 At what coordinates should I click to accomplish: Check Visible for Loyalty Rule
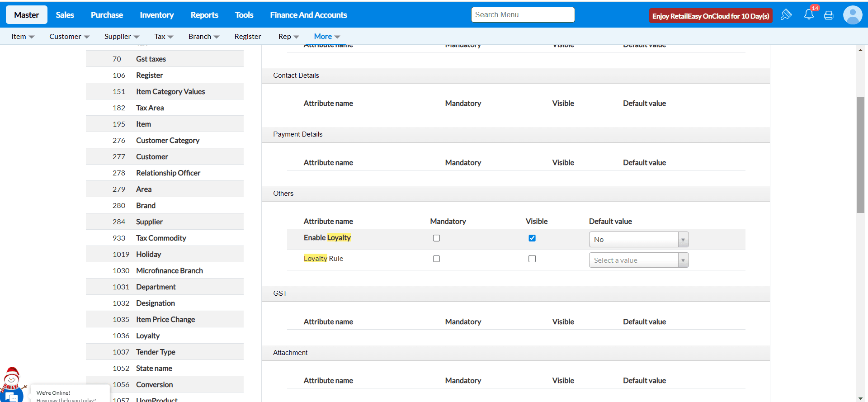(x=532, y=259)
